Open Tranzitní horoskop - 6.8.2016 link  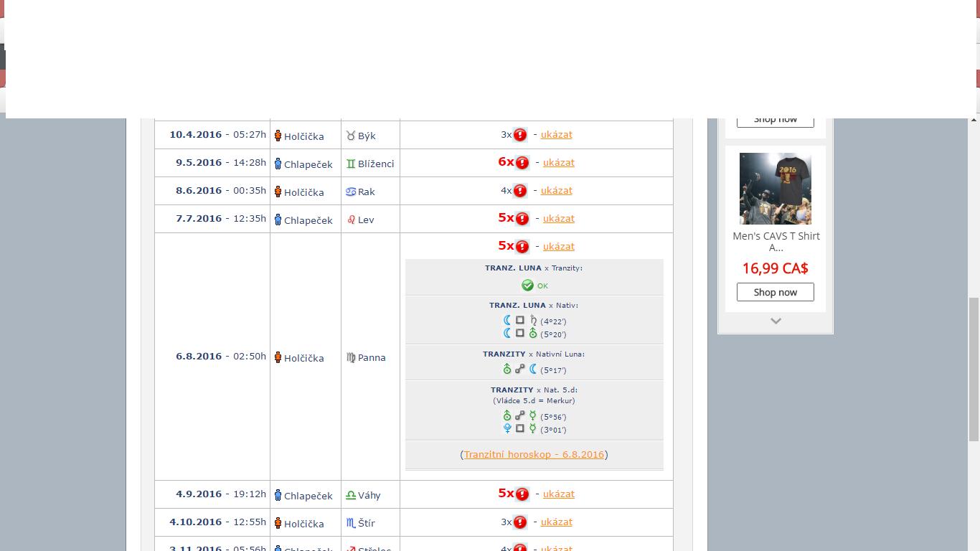(534, 454)
